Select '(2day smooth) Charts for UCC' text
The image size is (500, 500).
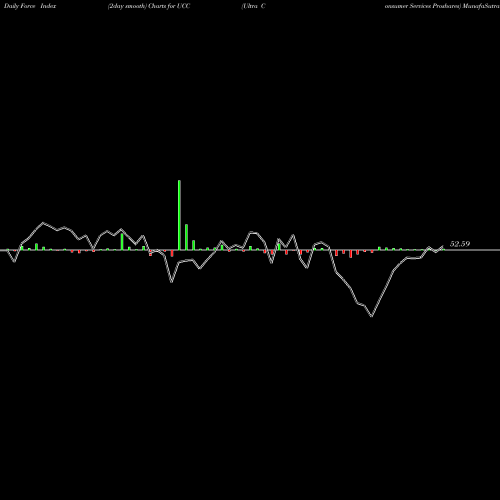coord(149,6)
